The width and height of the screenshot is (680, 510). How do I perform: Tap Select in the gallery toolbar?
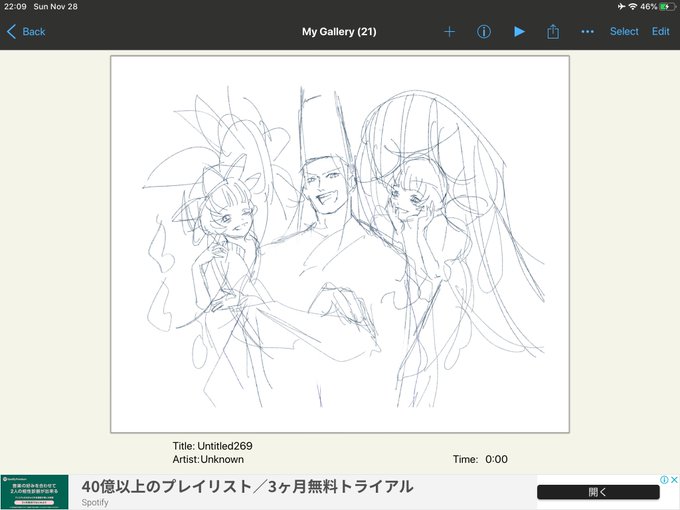(x=624, y=32)
